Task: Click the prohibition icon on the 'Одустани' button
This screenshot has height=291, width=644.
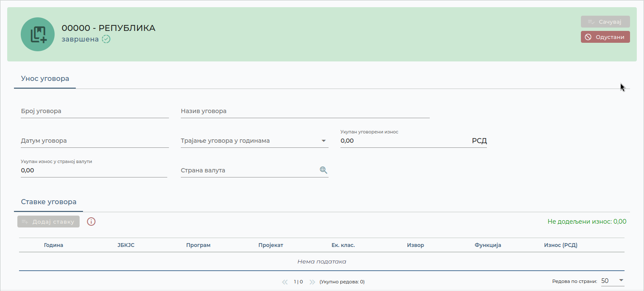Action: 588,37
